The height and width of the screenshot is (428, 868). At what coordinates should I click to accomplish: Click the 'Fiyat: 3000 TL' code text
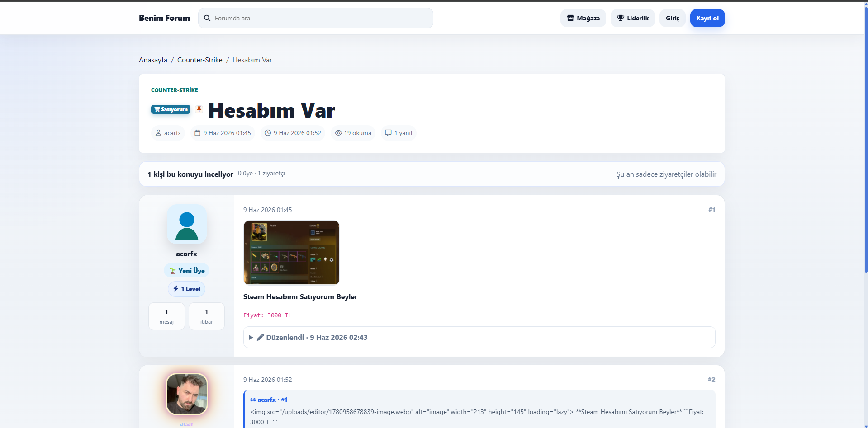[x=267, y=315]
